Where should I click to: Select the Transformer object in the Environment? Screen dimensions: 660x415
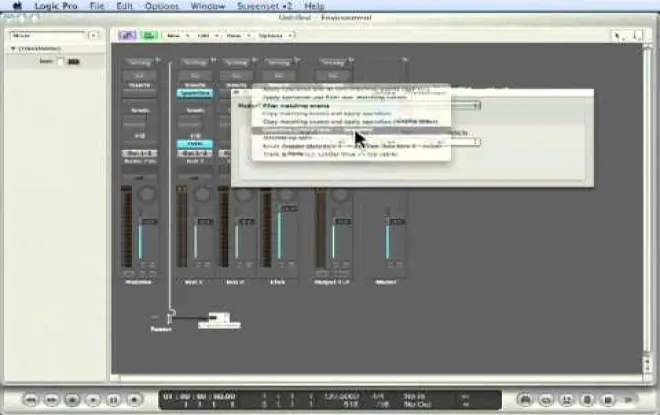(x=161, y=321)
